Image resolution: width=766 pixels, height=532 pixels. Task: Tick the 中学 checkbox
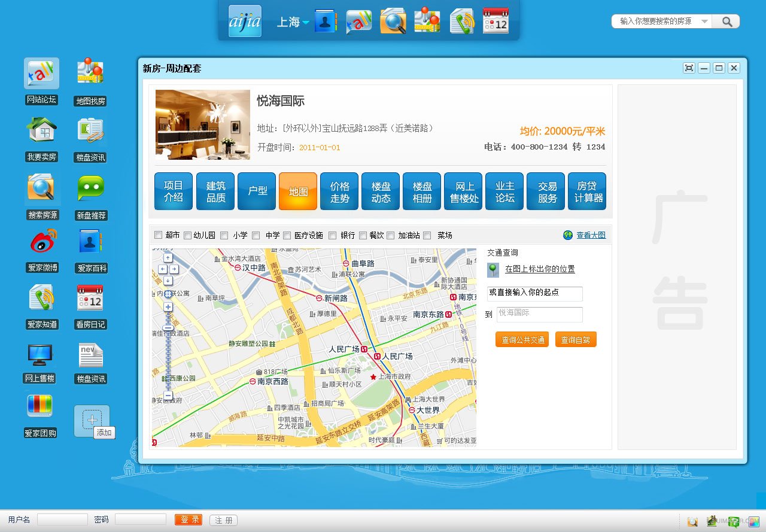point(256,235)
